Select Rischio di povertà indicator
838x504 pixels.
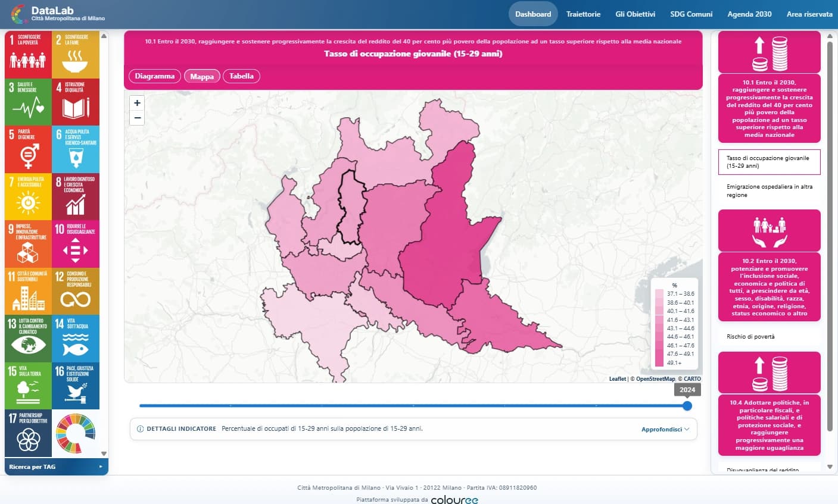[770, 337]
